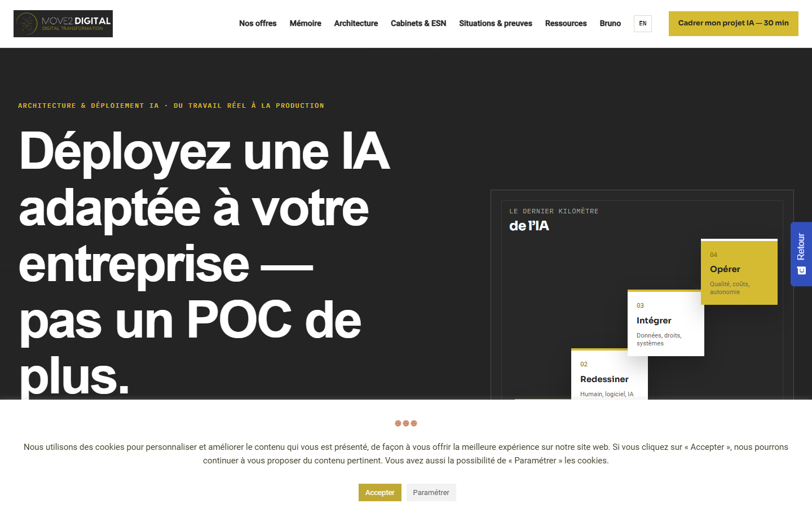Click the Déployez une IA headline

tap(204, 263)
